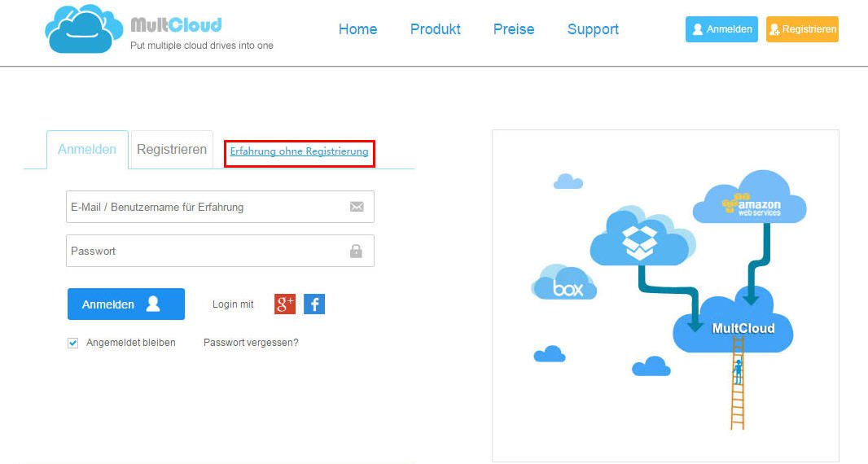This screenshot has width=868, height=464.
Task: Click the Amazon web services cloud
Action: [x=749, y=198]
